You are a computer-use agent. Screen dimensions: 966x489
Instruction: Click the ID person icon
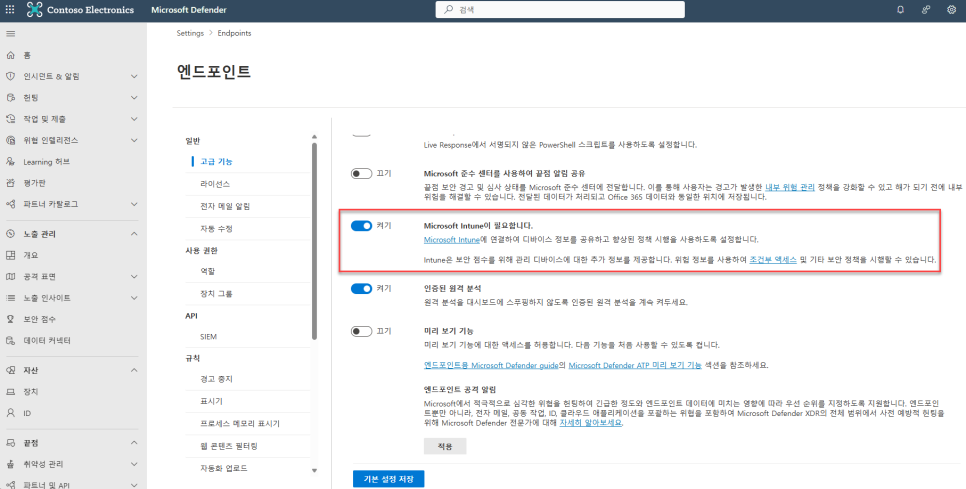[10, 413]
